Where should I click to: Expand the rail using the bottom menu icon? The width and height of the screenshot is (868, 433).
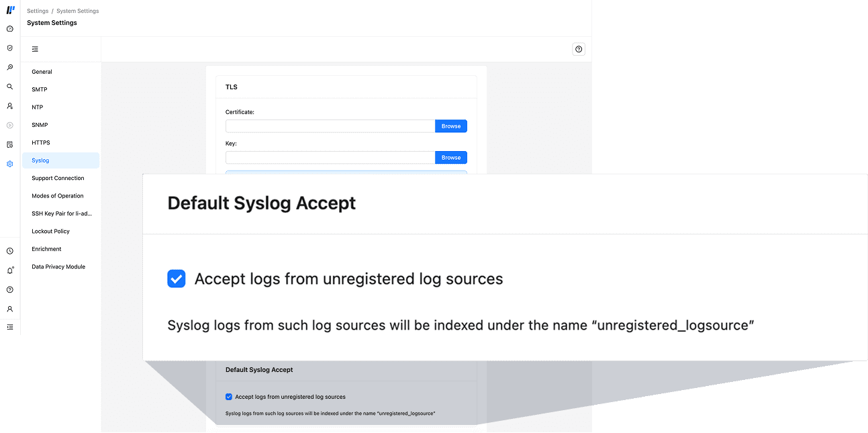click(9, 327)
